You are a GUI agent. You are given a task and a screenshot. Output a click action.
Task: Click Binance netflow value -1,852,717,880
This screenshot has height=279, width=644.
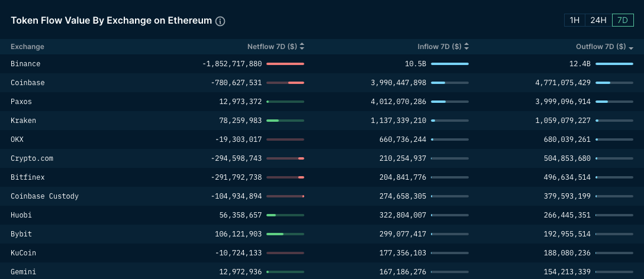[232, 64]
